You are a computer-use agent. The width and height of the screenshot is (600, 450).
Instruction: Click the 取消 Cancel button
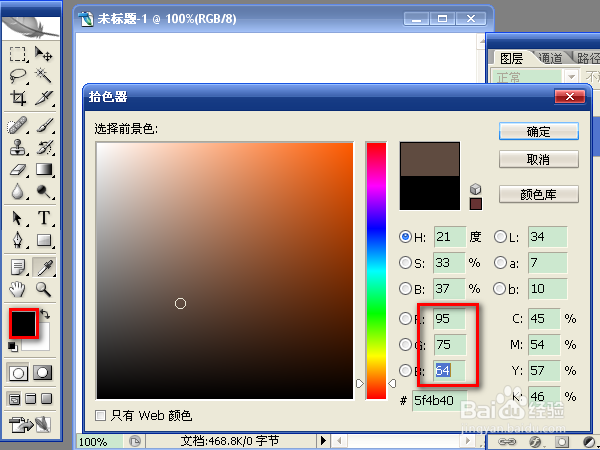pyautogui.click(x=539, y=159)
